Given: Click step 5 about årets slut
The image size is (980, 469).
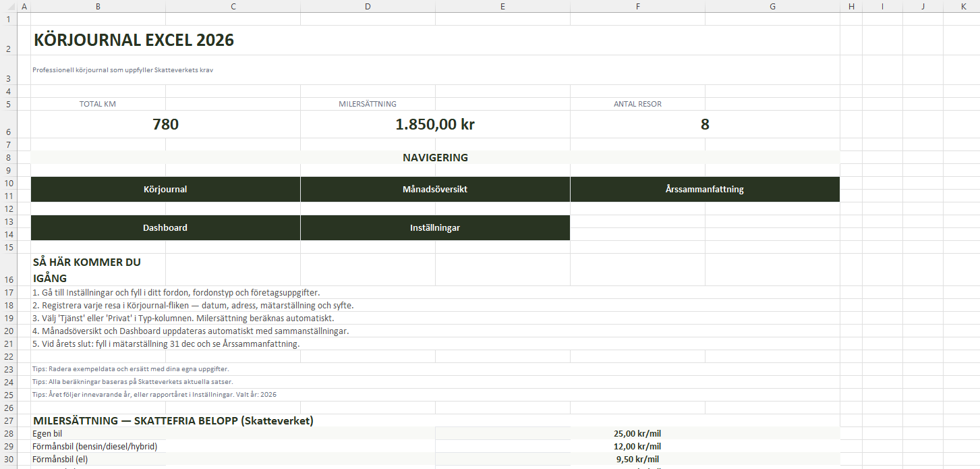Looking at the screenshot, I should pos(166,343).
